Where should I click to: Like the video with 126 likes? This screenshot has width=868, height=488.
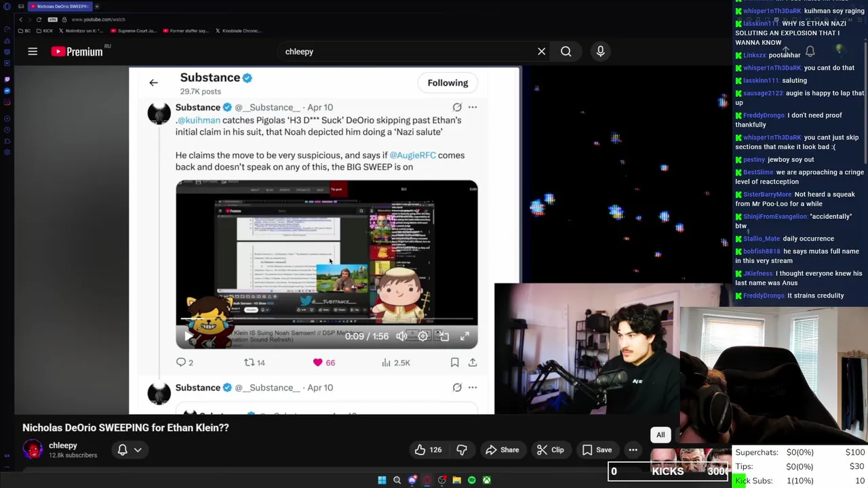click(428, 450)
